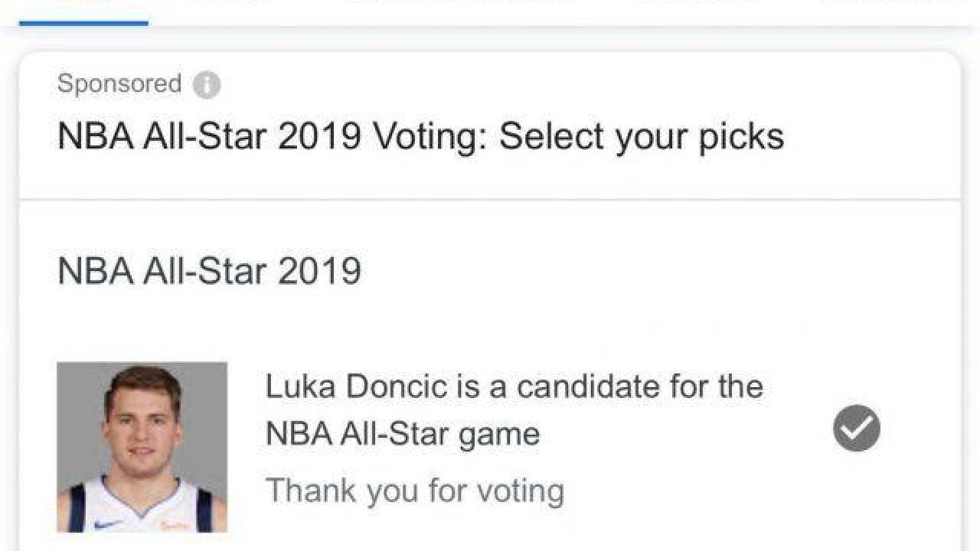980x551 pixels.
Task: Select the 'NBA All-Star 2019' section heading
Action: (209, 271)
